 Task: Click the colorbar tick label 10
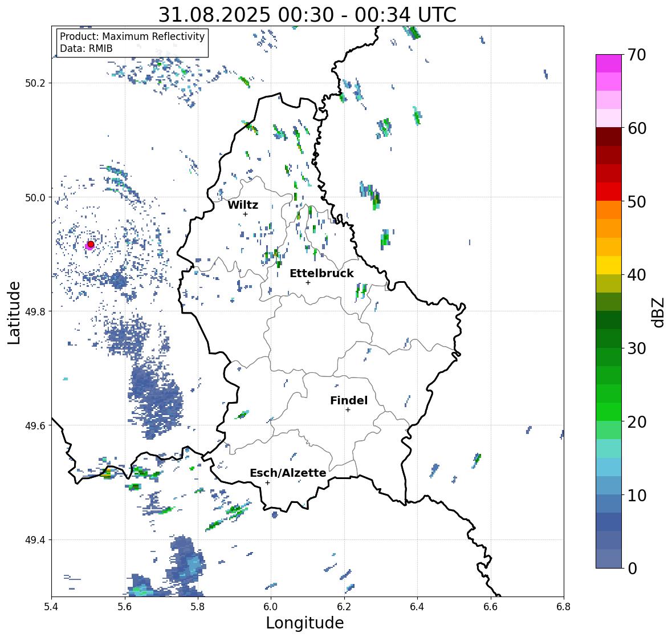(x=637, y=495)
